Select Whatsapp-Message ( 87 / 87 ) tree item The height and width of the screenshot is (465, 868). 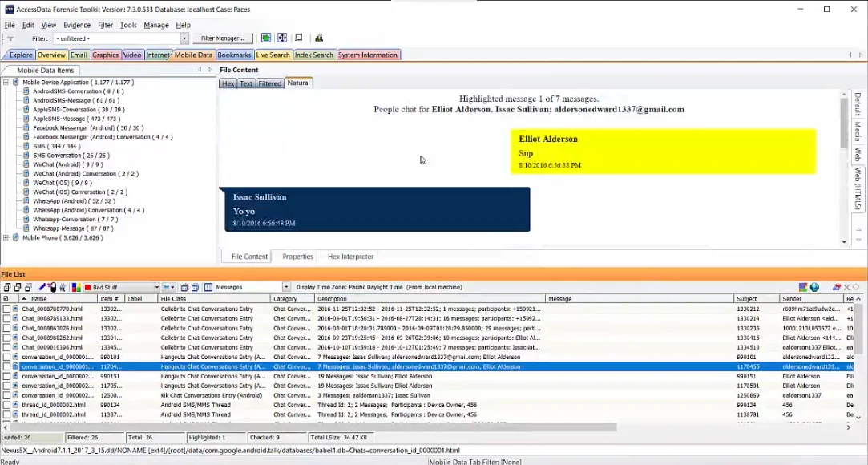72,228
